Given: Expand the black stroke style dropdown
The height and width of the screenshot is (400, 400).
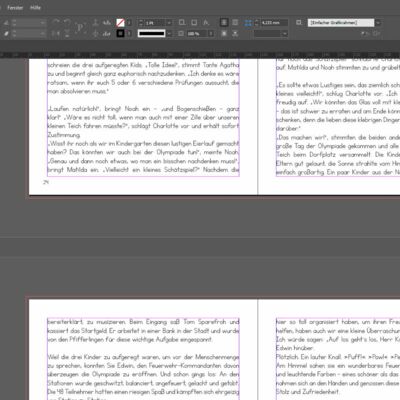Looking at the screenshot, I should pos(169,34).
